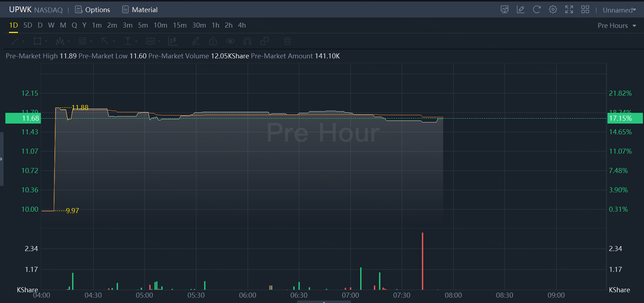Open the Unnamed layout dropdown
The image size is (644, 303).
point(619,10)
